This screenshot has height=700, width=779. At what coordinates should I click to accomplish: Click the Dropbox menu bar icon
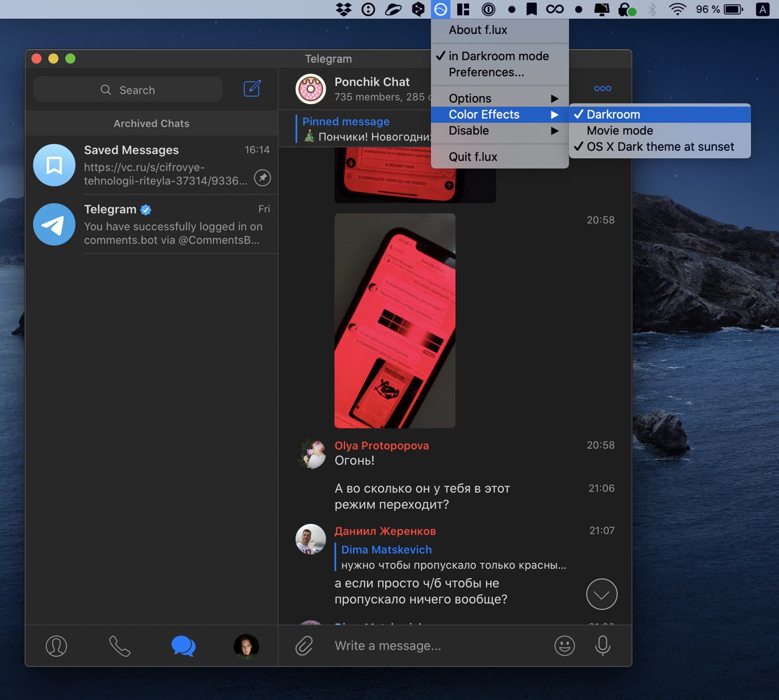coord(344,9)
